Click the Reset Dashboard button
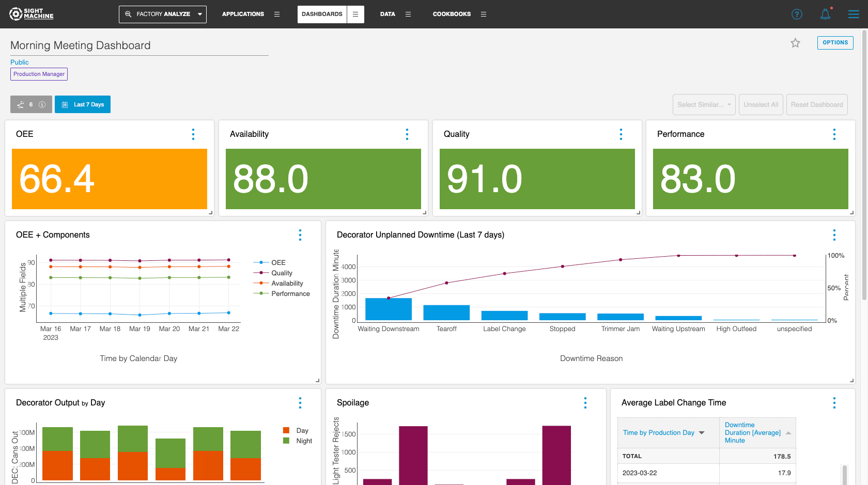This screenshot has height=485, width=868. click(x=816, y=104)
